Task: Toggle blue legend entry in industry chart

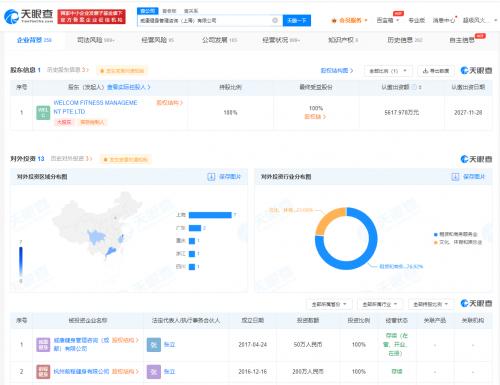Action: tap(455, 234)
